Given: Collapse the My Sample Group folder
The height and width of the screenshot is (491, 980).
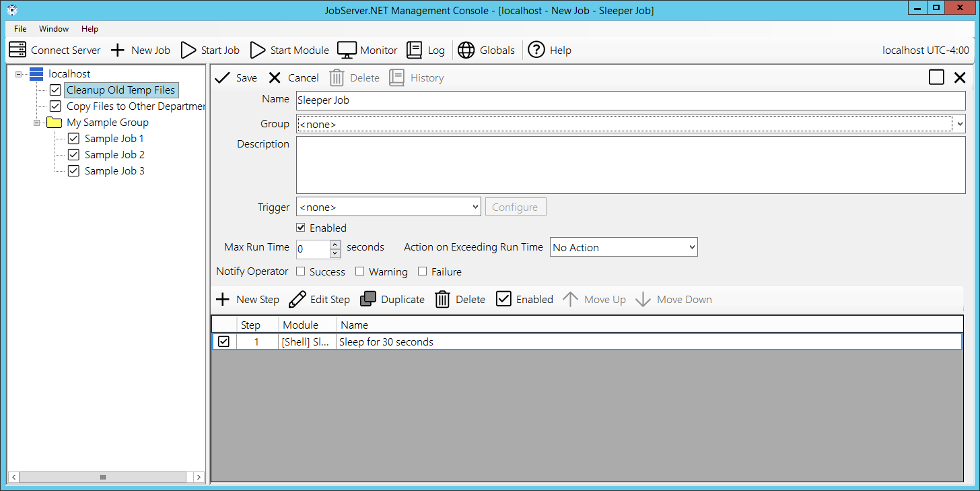Looking at the screenshot, I should [37, 123].
